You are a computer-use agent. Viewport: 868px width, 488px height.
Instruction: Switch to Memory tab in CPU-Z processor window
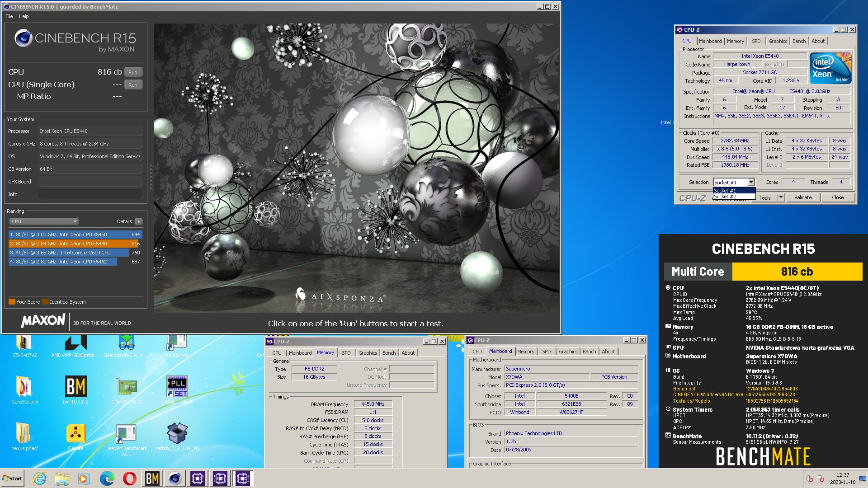[736, 41]
